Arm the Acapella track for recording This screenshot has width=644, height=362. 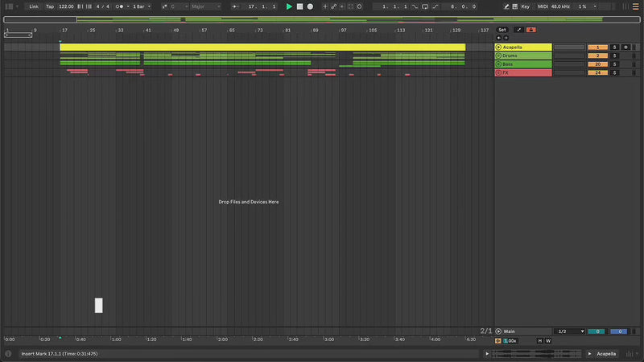point(625,47)
